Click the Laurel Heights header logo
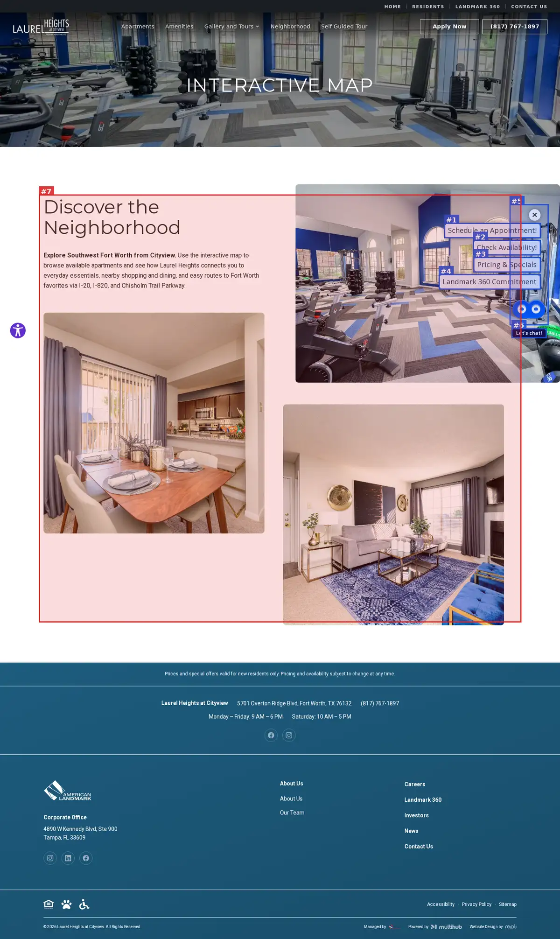The height and width of the screenshot is (939, 560). 41,27
